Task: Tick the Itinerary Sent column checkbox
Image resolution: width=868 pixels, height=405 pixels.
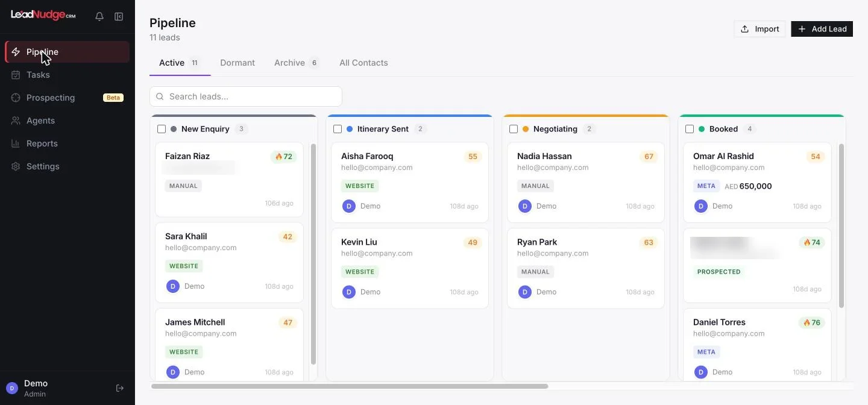Action: click(x=338, y=129)
